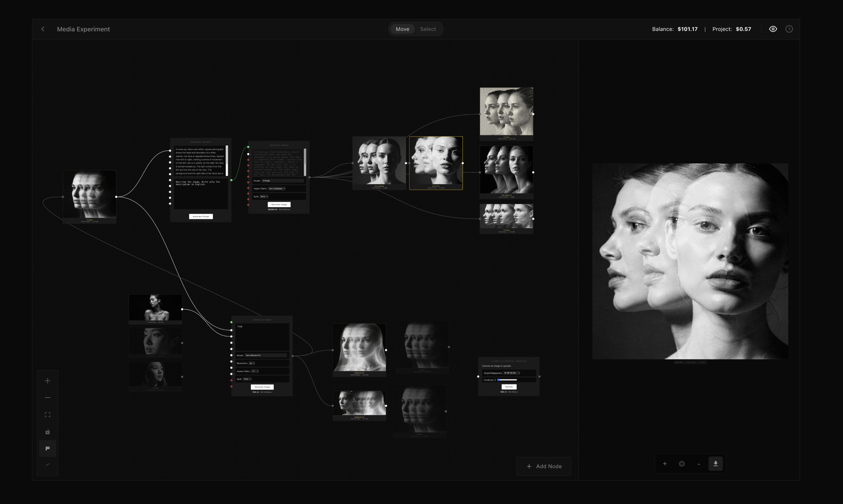Screen dimensions: 843x504
Task: Click the fit-to-screen canvas icon
Action: [48, 415]
